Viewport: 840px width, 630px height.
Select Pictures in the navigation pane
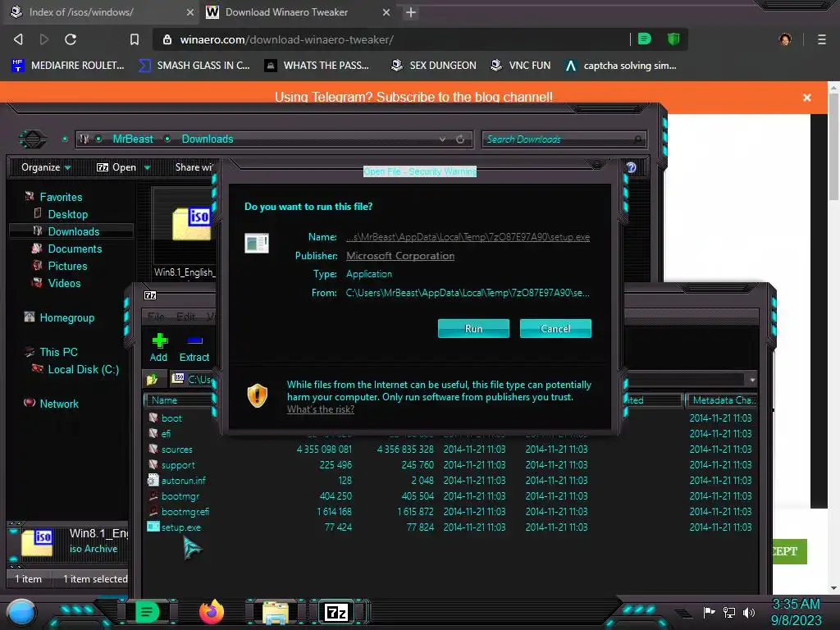(67, 266)
